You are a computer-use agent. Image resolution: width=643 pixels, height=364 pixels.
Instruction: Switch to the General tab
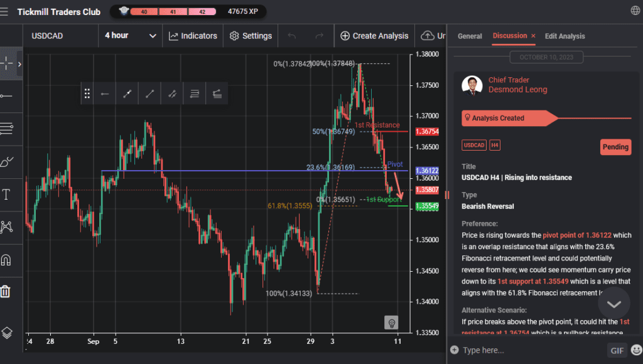469,36
